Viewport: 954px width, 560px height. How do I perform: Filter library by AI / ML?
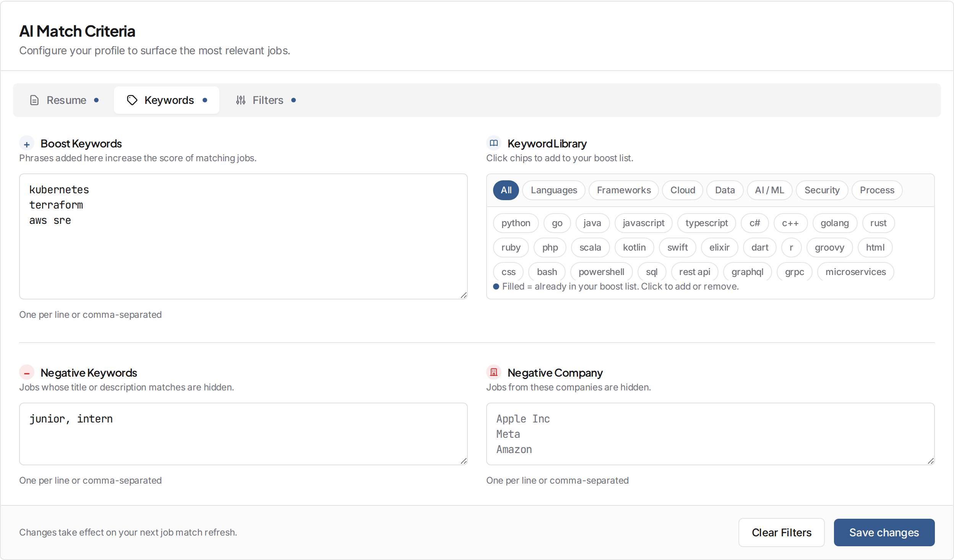click(x=770, y=190)
